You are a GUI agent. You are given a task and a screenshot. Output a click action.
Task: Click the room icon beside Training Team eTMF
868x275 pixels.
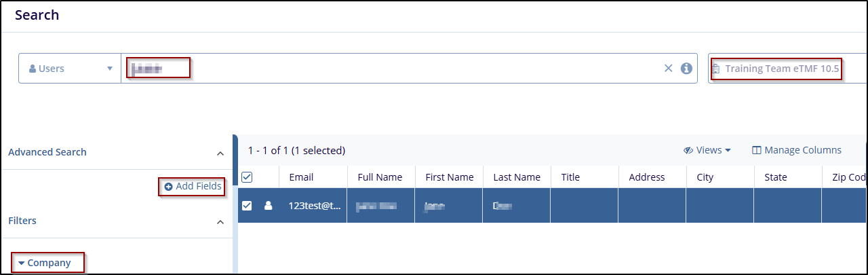pos(716,69)
